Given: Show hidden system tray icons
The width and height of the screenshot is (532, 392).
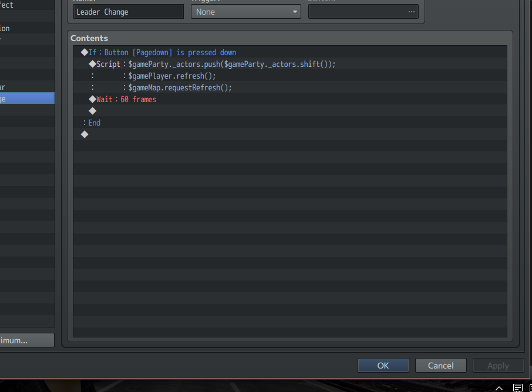Looking at the screenshot, I should coord(499,388).
